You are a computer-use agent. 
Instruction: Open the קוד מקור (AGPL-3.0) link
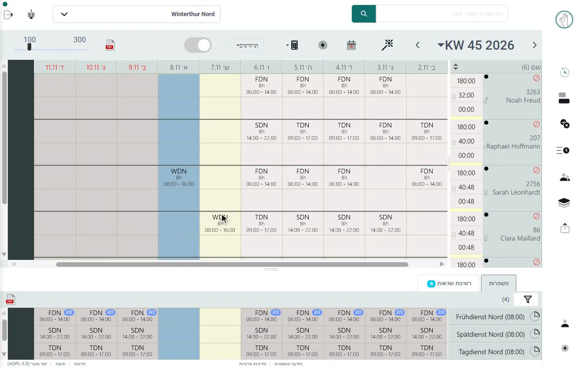tap(27, 364)
